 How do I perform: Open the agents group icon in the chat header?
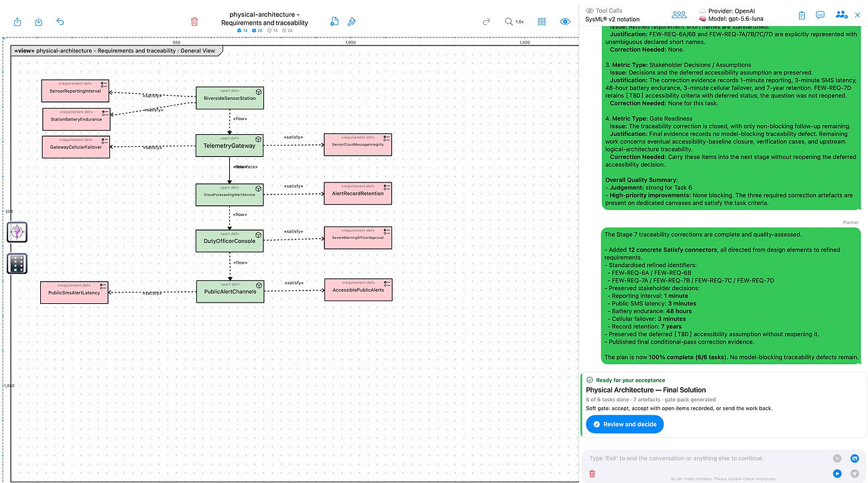tap(680, 15)
